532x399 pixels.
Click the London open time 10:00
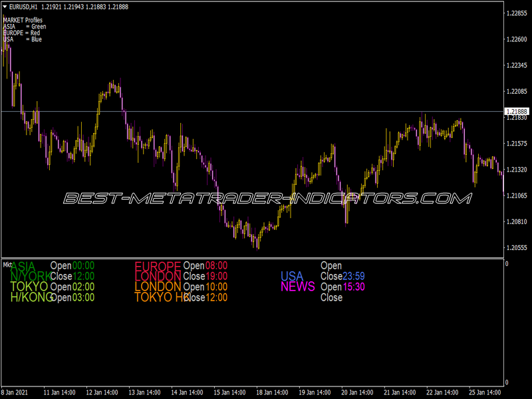(x=217, y=287)
